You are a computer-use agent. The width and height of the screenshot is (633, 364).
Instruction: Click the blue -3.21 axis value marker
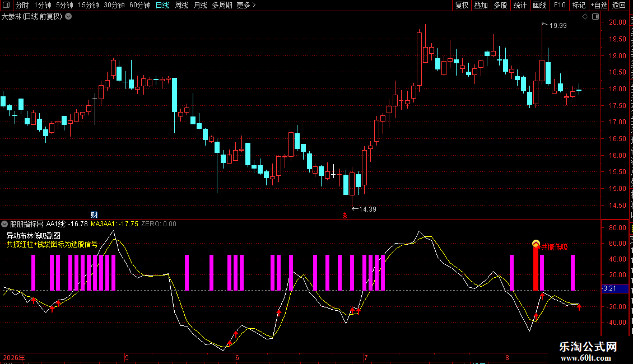pos(615,288)
